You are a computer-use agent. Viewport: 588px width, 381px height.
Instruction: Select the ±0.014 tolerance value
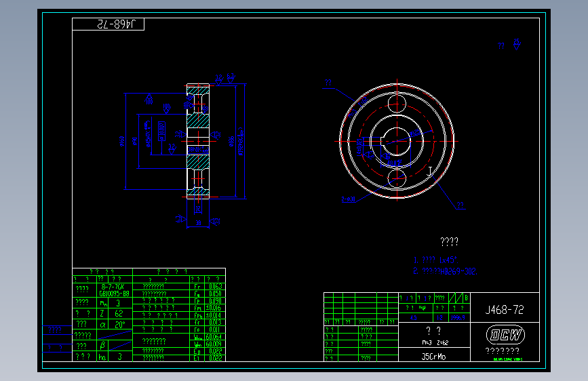pyautogui.click(x=214, y=315)
